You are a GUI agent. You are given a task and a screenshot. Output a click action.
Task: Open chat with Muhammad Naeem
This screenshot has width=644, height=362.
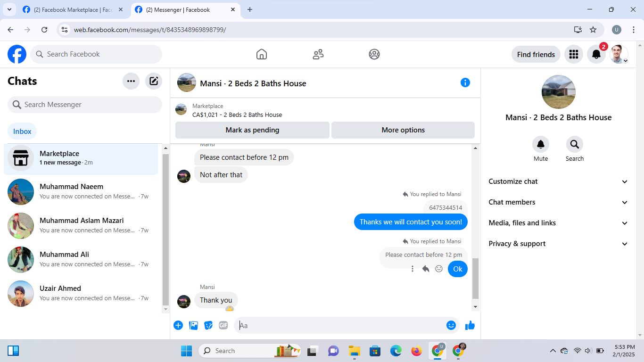click(81, 192)
